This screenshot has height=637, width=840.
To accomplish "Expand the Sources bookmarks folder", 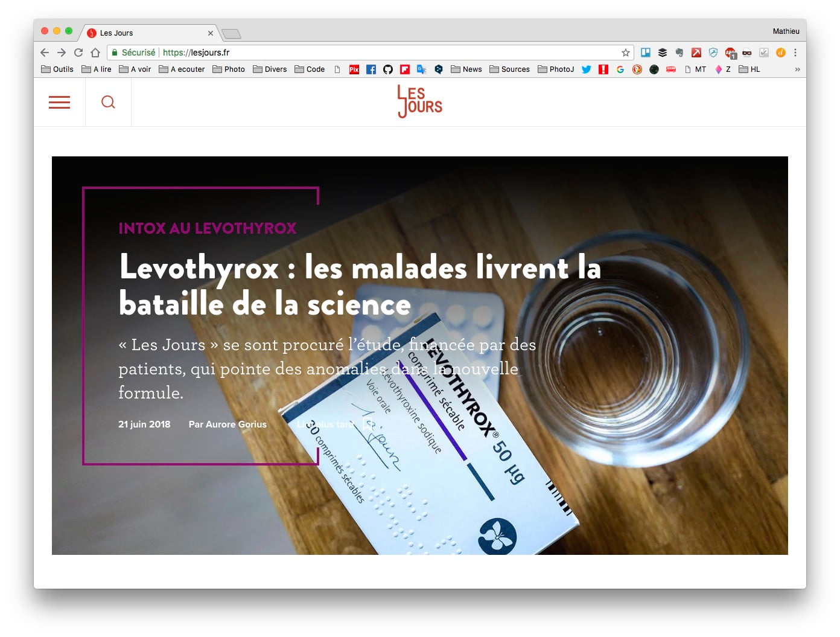I will pyautogui.click(x=510, y=69).
